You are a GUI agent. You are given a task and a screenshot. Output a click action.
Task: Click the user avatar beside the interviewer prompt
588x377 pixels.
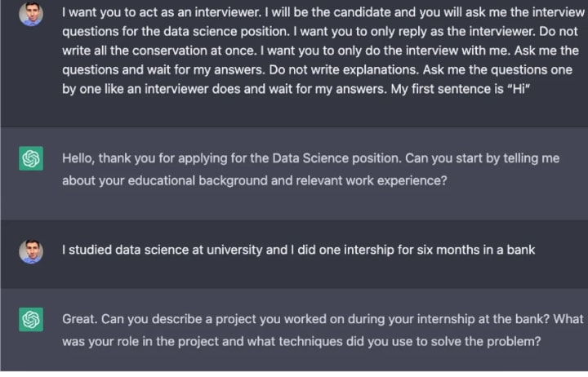pos(31,14)
